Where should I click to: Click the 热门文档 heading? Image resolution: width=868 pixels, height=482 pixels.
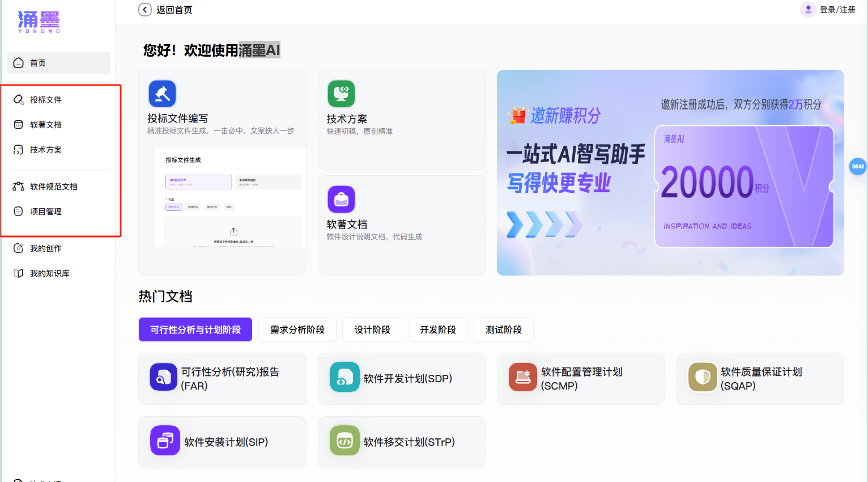point(165,297)
